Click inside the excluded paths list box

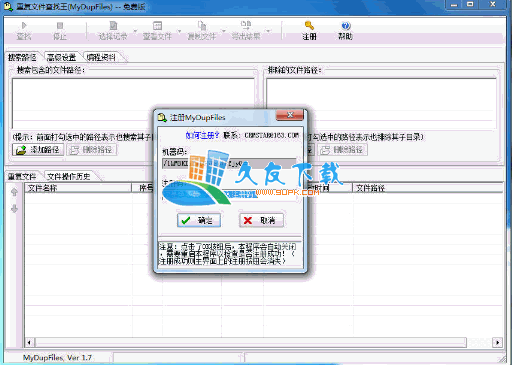[381, 103]
